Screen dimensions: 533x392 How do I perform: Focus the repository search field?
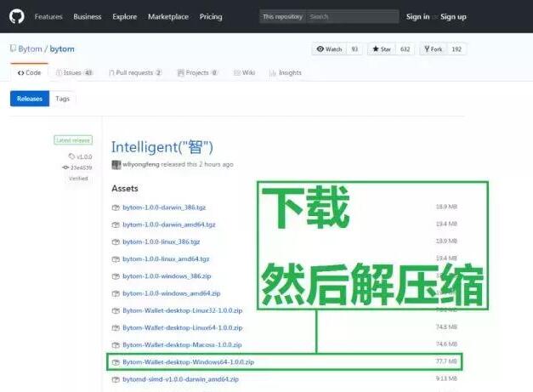pos(352,16)
